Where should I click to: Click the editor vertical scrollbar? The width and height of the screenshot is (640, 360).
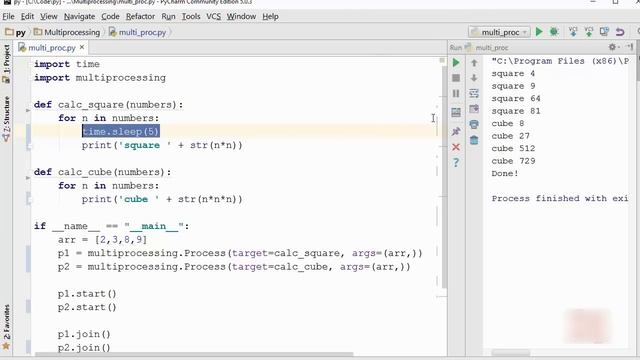click(x=443, y=176)
